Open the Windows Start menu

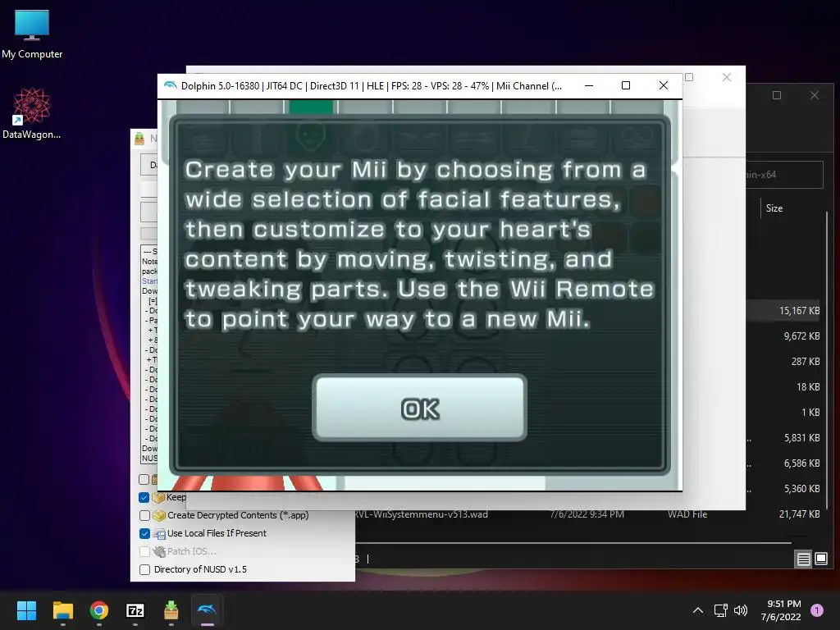point(26,610)
